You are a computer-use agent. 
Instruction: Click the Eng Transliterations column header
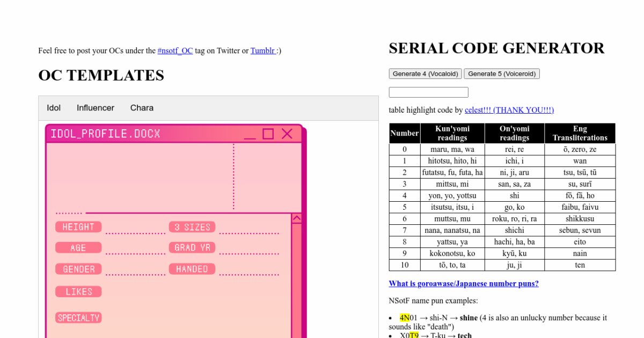[580, 133]
